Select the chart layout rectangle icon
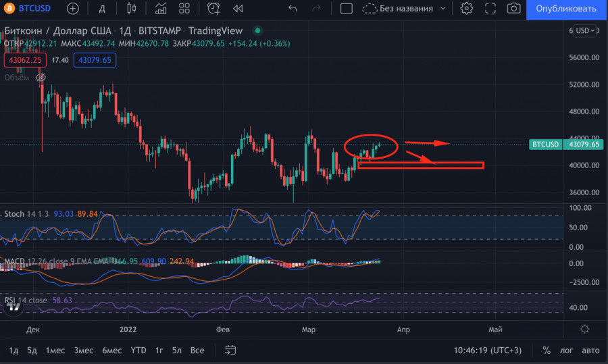Viewport: 608px width, 364px height. [x=347, y=9]
